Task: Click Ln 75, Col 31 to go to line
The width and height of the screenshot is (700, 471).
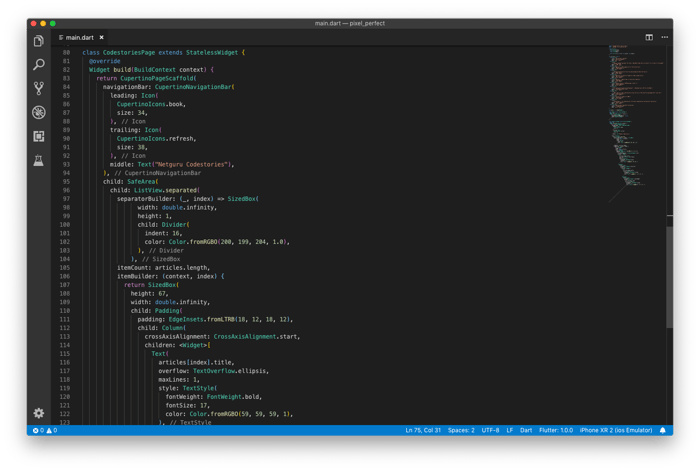Action: point(421,430)
